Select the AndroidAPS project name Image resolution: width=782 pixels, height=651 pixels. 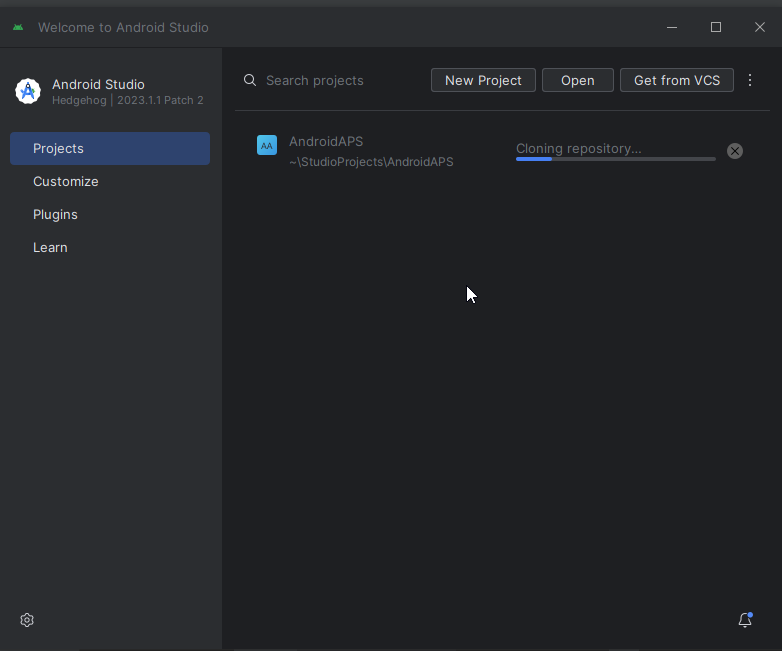326,142
